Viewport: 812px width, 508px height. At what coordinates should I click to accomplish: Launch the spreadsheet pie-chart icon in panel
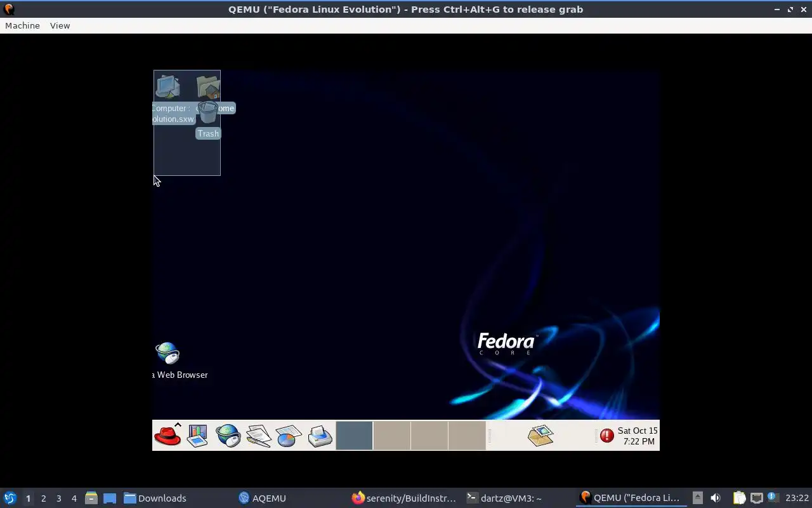[289, 436]
